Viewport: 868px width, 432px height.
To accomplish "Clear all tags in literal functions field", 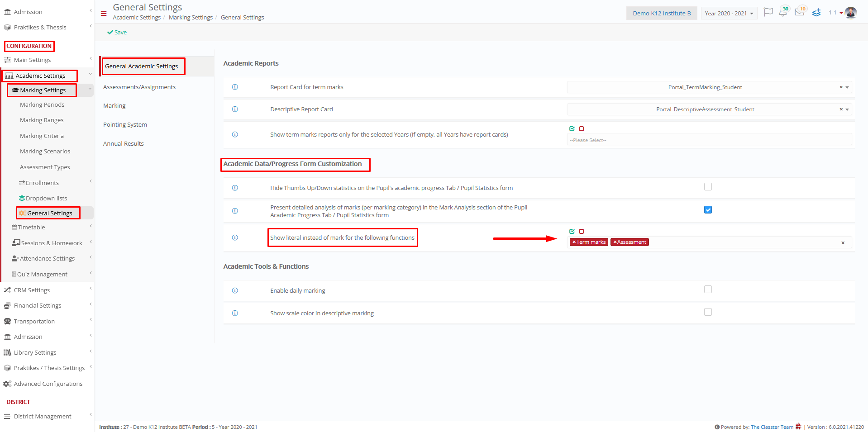I will pos(843,243).
